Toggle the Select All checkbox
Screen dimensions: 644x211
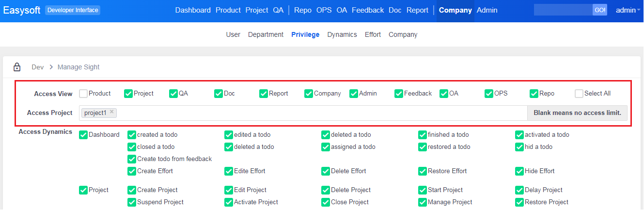pos(579,94)
